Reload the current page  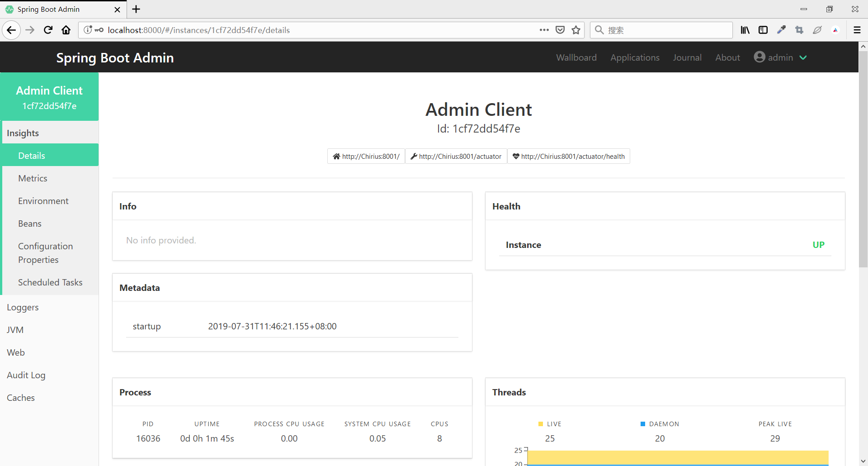point(48,30)
